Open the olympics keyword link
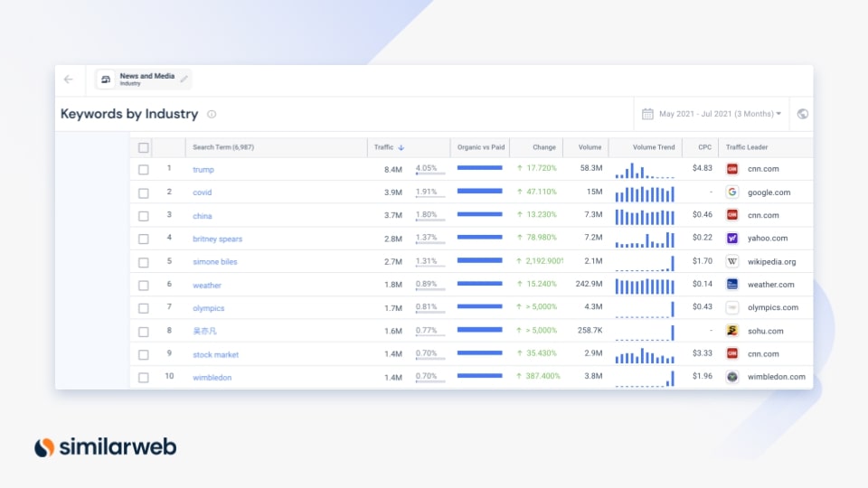 (208, 308)
